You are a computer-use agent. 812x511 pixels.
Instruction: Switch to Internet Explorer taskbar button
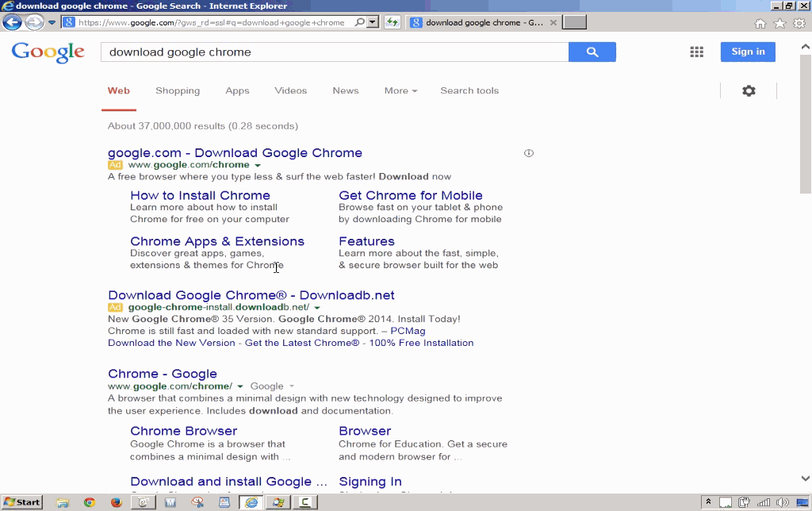tap(251, 502)
